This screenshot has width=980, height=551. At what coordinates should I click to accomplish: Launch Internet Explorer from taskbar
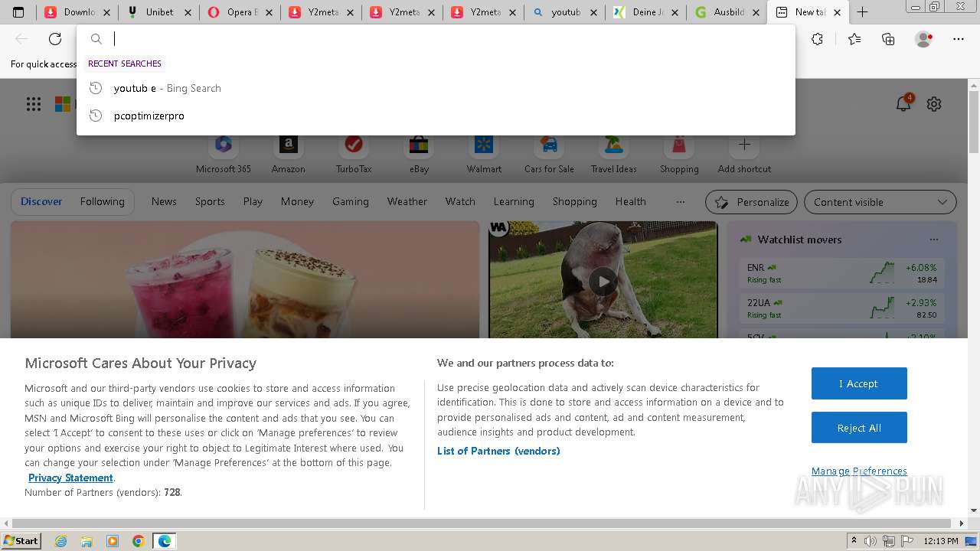coord(60,541)
